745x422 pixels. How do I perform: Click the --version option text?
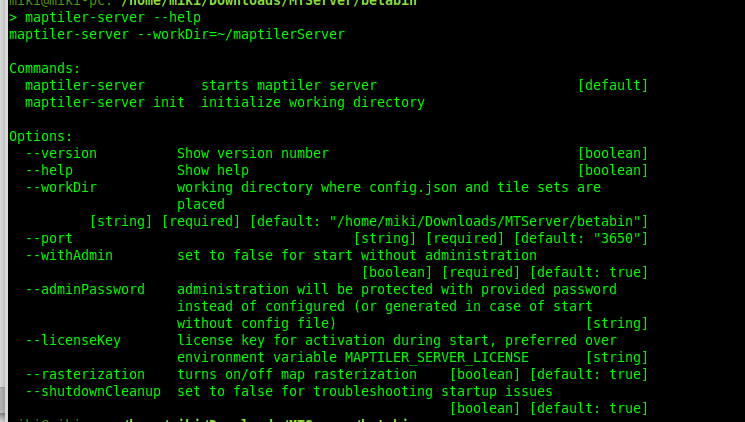point(61,153)
